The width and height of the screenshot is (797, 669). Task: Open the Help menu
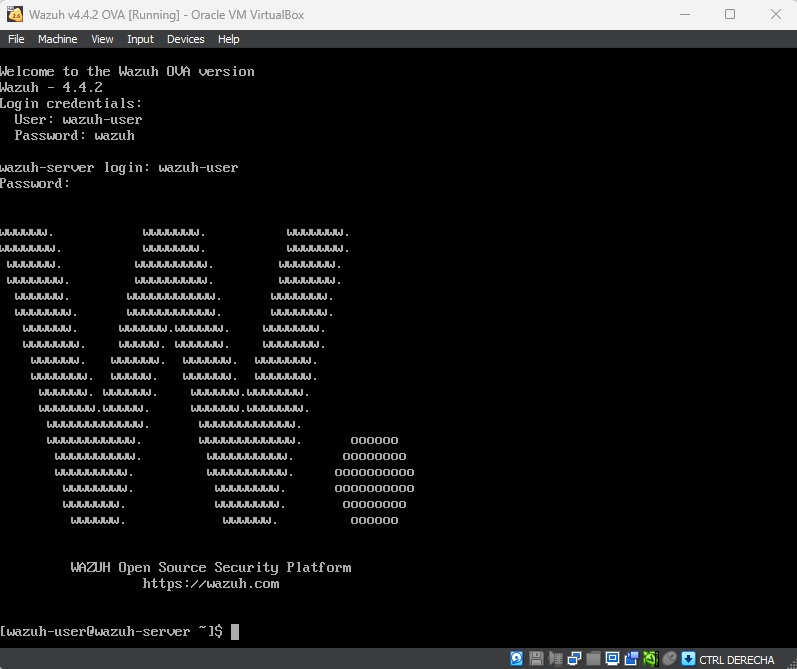coord(228,39)
